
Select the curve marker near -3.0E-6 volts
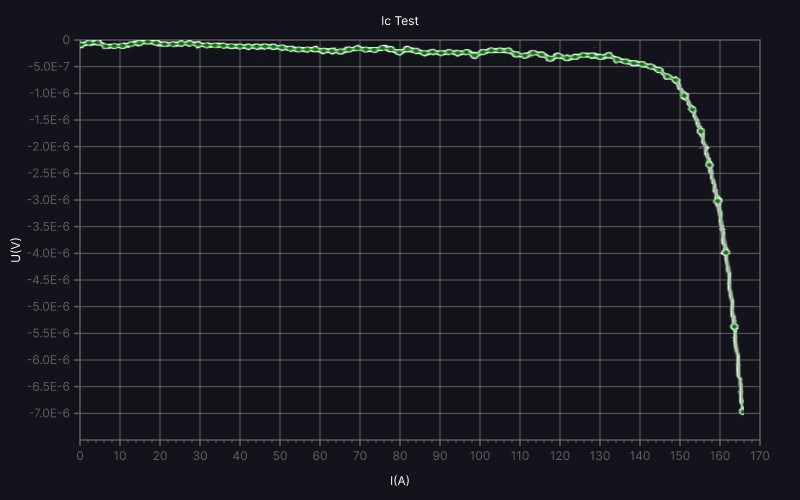717,200
